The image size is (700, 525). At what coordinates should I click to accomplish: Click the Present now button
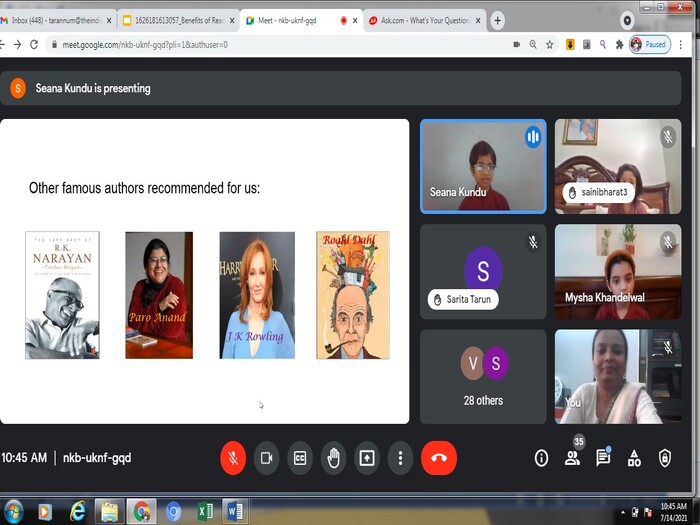pyautogui.click(x=367, y=458)
